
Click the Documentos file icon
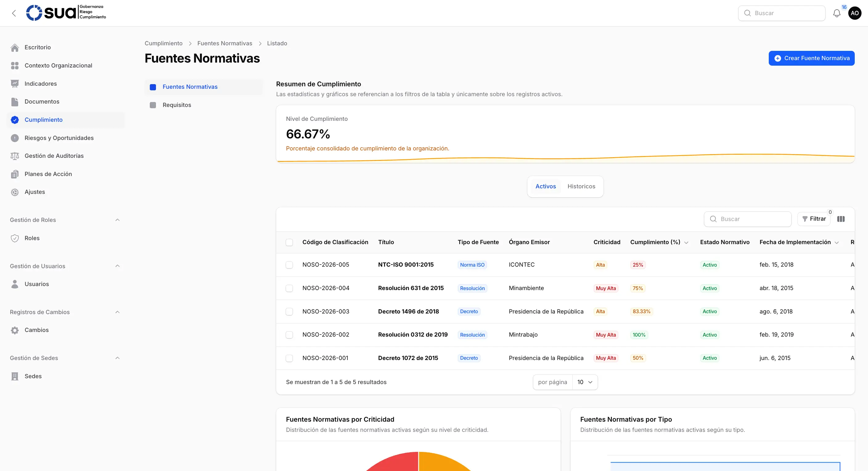(x=15, y=102)
